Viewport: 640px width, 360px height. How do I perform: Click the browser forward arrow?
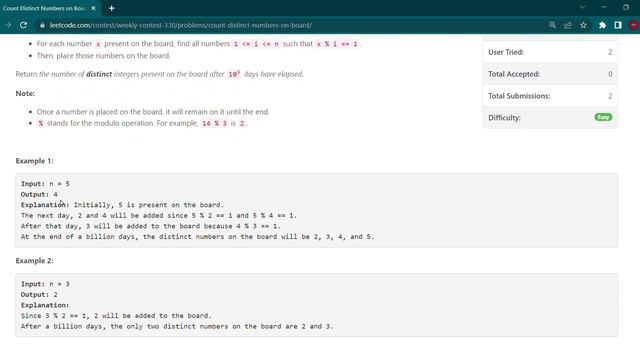[8, 25]
